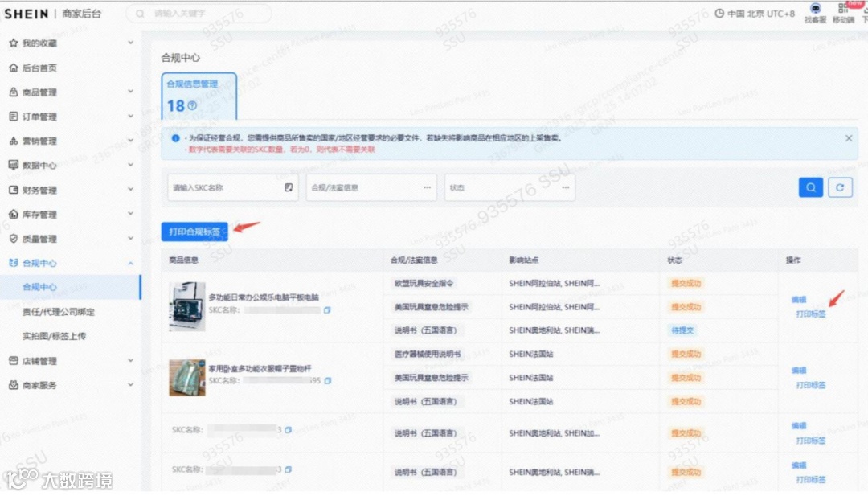Focus the top keyword search box
The width and height of the screenshot is (868, 496).
point(199,14)
